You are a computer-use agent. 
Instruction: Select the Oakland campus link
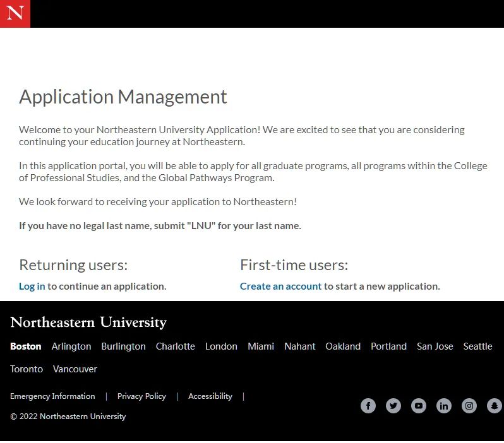click(343, 346)
